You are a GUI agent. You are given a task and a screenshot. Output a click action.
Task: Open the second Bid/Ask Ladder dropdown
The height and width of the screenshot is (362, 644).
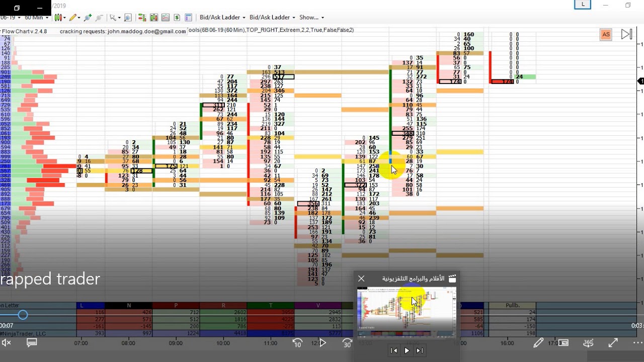(272, 18)
